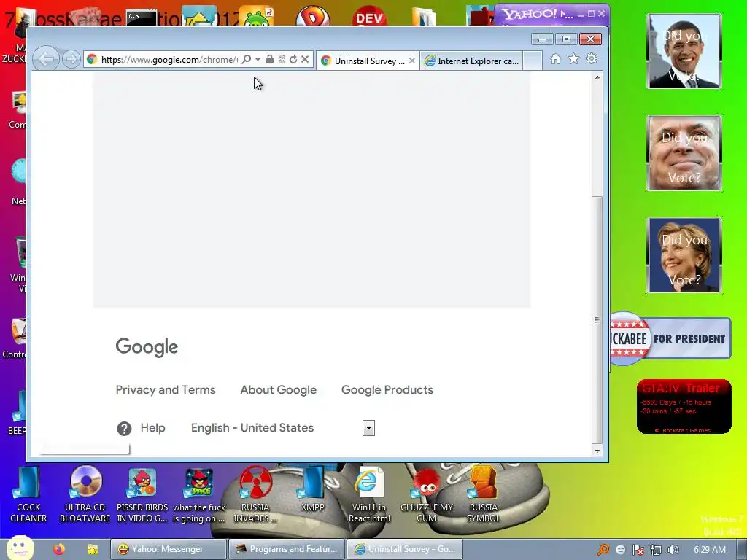Screen dimensions: 747x560
Task: Click the vertical scrollbar thumb
Action: [x=597, y=320]
